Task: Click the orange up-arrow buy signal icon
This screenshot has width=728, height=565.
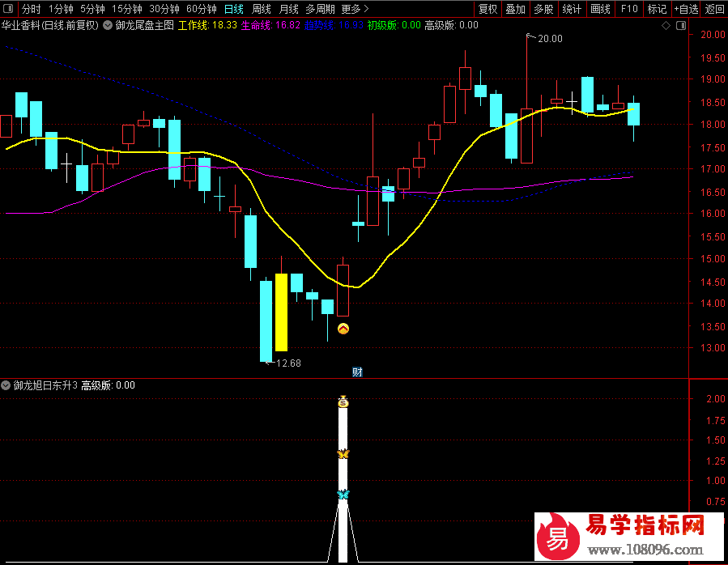Action: pyautogui.click(x=343, y=329)
